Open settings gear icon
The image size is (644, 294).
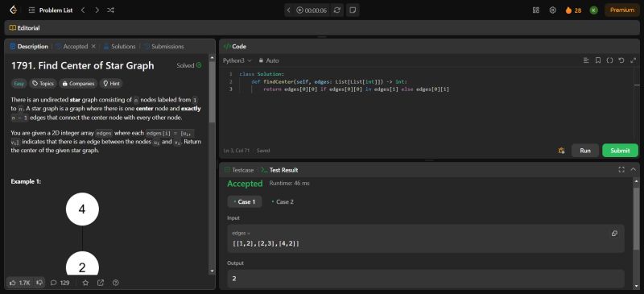(553, 10)
